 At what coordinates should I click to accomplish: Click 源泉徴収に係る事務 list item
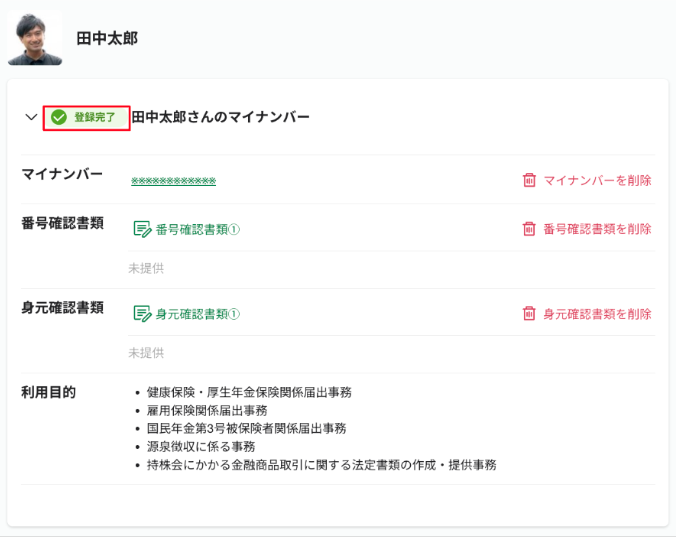coord(201,446)
